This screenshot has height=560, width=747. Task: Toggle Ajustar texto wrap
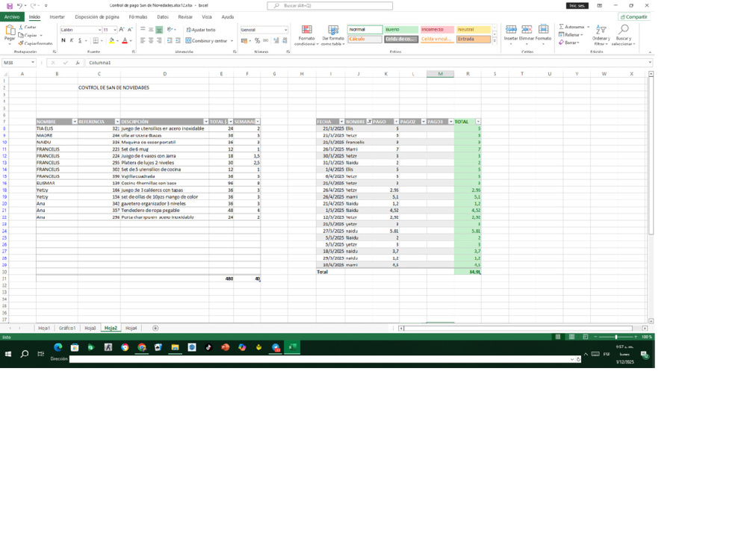pos(200,30)
